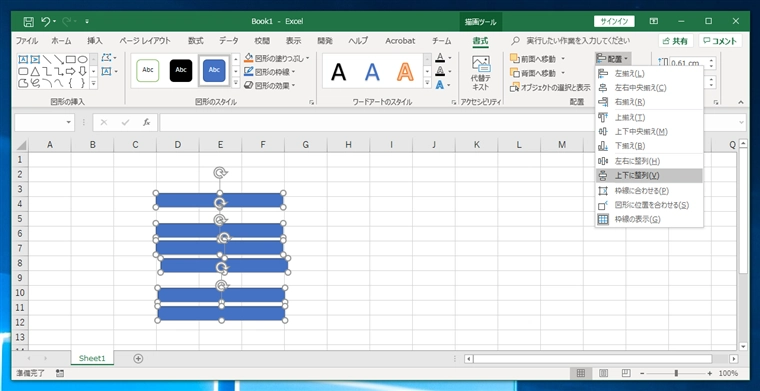This screenshot has height=391, width=760.
Task: Switch to Page Break Preview view
Action: click(626, 373)
